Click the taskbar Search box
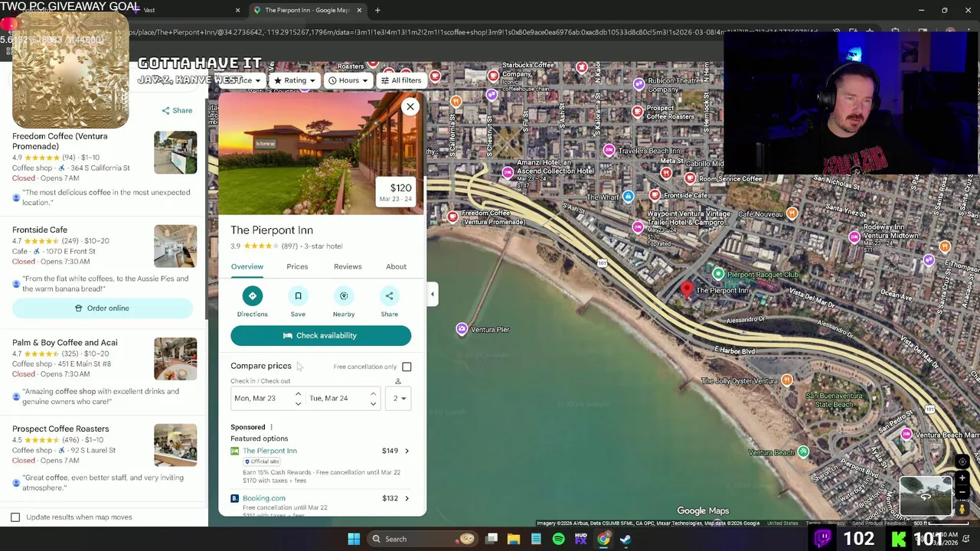980x551 pixels. [x=423, y=539]
